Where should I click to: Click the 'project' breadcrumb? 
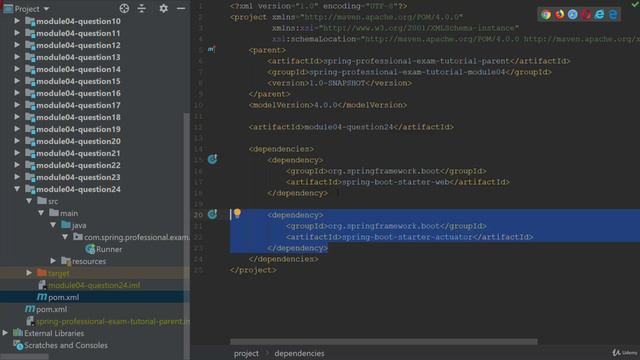tap(246, 353)
